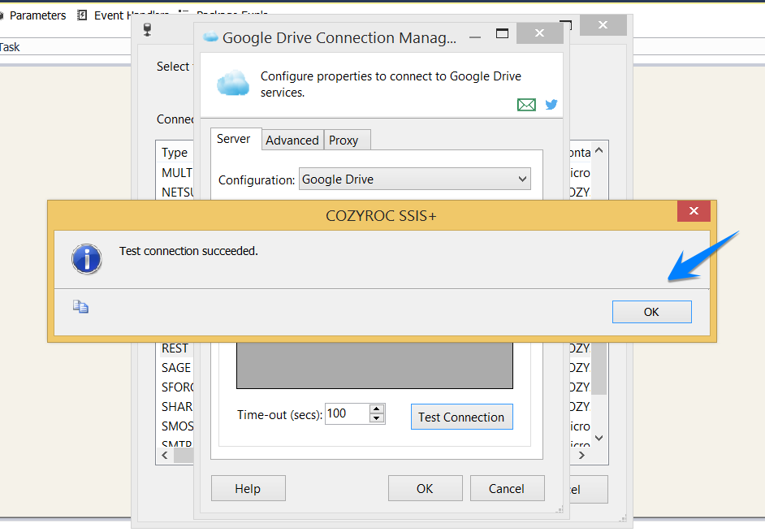The width and height of the screenshot is (765, 532).
Task: Copy message text using the copy icon
Action: point(80,306)
